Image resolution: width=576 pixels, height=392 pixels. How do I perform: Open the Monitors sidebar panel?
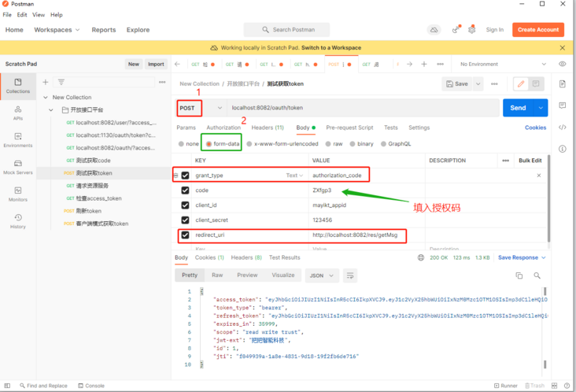18,193
